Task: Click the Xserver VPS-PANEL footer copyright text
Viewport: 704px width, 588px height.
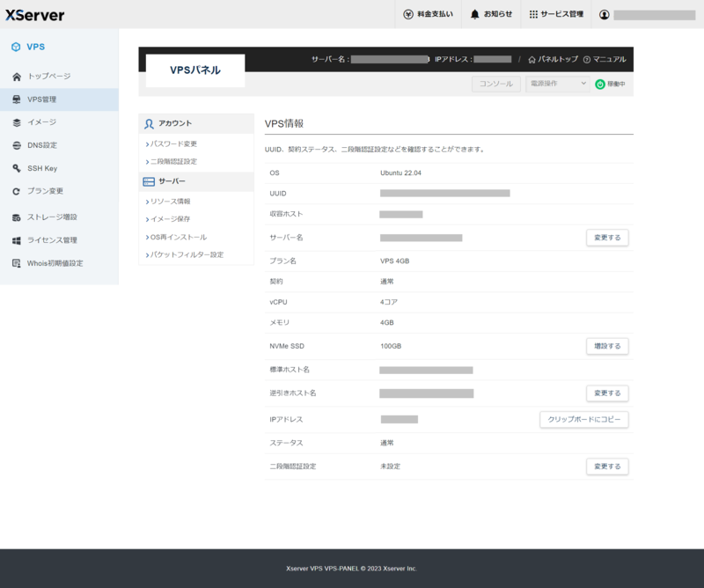Action: (x=351, y=569)
